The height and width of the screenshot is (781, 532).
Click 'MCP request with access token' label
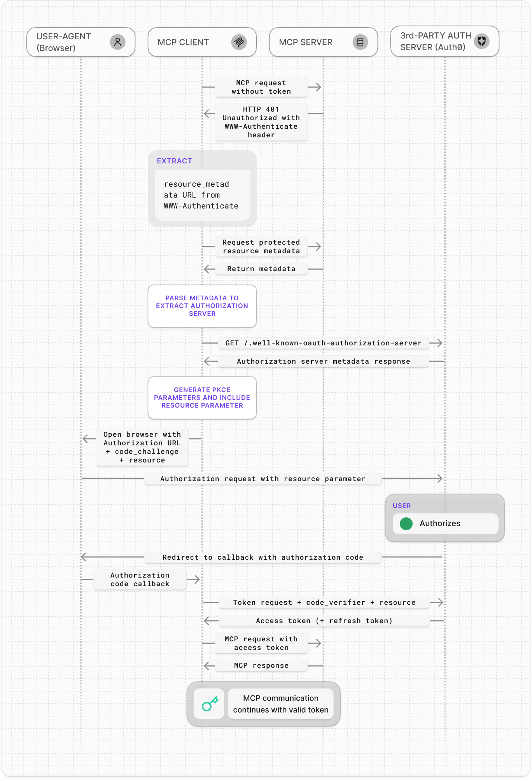point(261,643)
